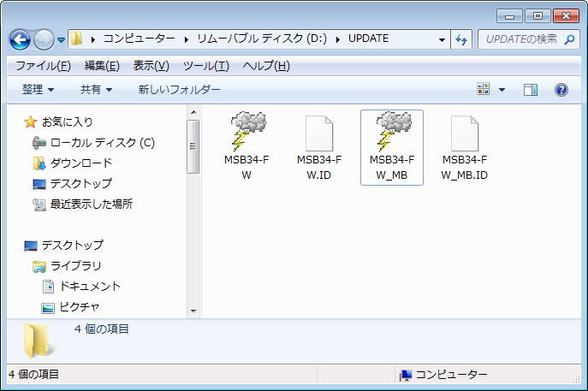Select ダウンロード in the navigation pane

(x=80, y=163)
